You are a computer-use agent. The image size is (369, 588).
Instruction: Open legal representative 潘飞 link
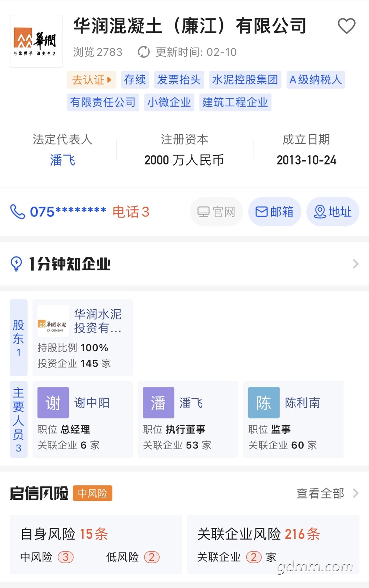coord(63,160)
